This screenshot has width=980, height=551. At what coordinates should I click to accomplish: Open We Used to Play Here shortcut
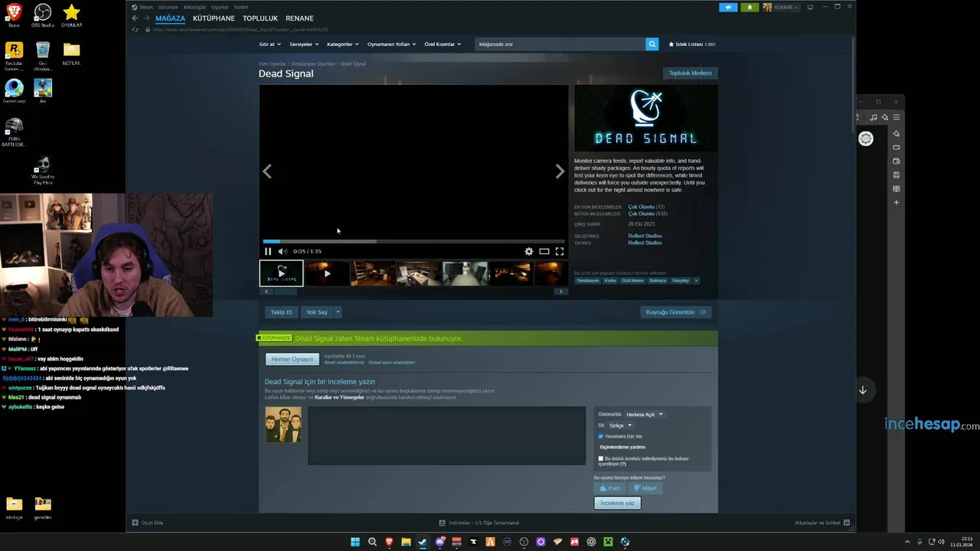click(x=43, y=170)
